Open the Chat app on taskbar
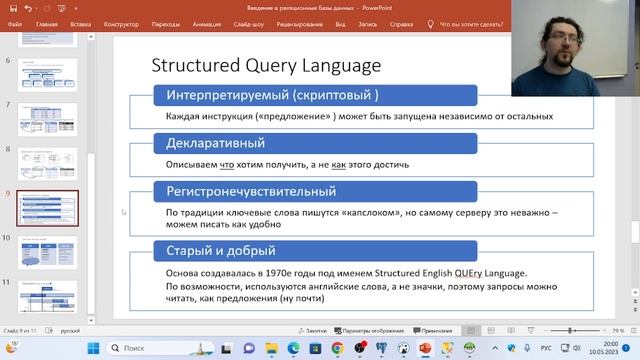640x360 pixels. click(x=249, y=348)
